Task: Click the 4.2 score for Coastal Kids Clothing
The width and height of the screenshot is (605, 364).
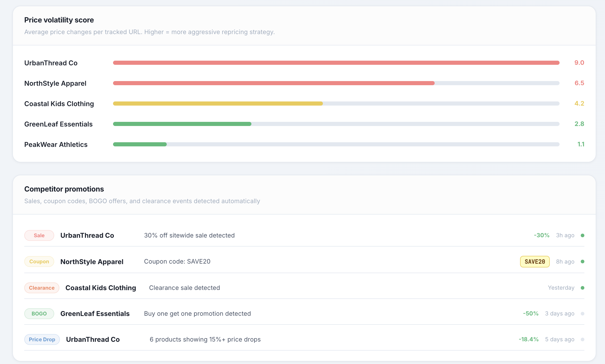Action: coord(579,104)
